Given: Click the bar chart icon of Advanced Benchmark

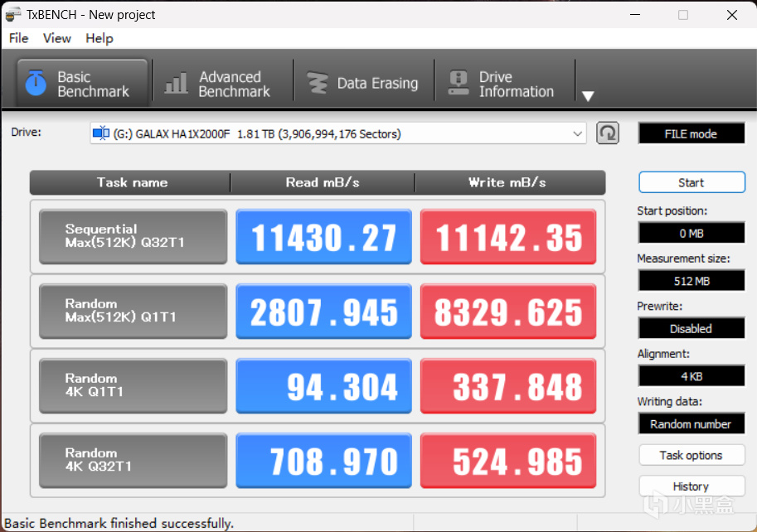Looking at the screenshot, I should tap(177, 84).
